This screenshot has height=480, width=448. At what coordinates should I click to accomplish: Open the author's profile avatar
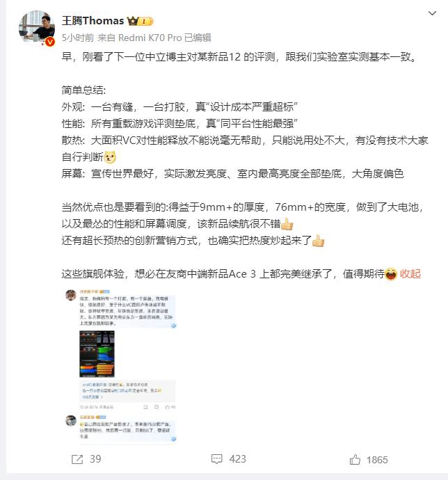(x=37, y=28)
